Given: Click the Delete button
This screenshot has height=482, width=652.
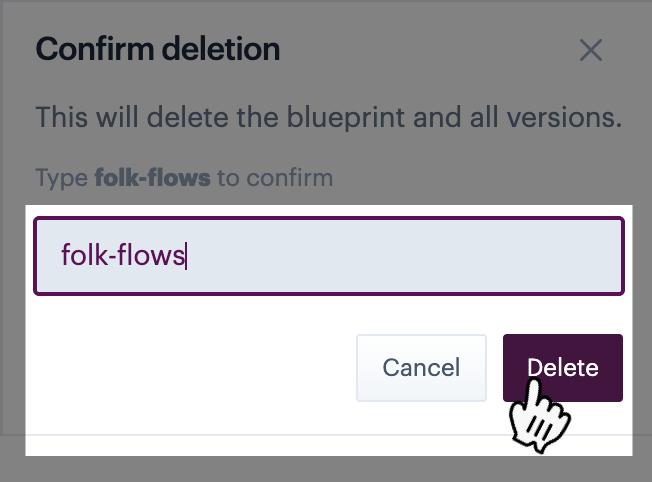Looking at the screenshot, I should click(562, 367).
